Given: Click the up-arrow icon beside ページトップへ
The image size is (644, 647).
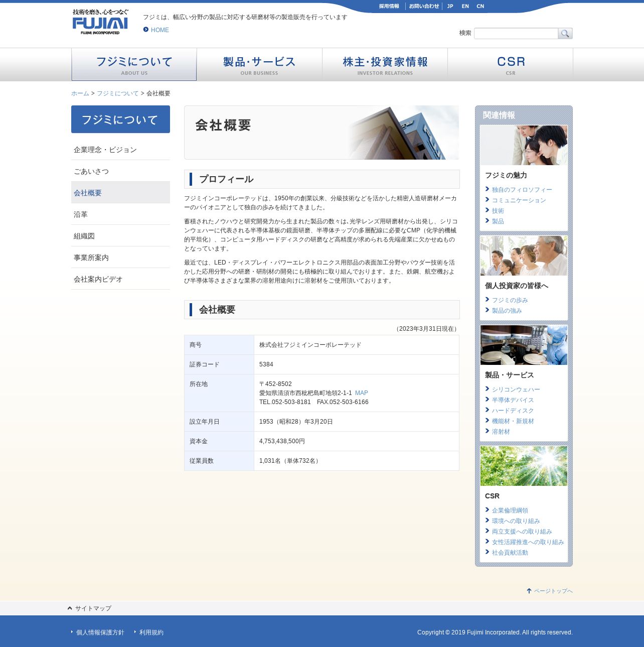Looking at the screenshot, I should click(529, 591).
